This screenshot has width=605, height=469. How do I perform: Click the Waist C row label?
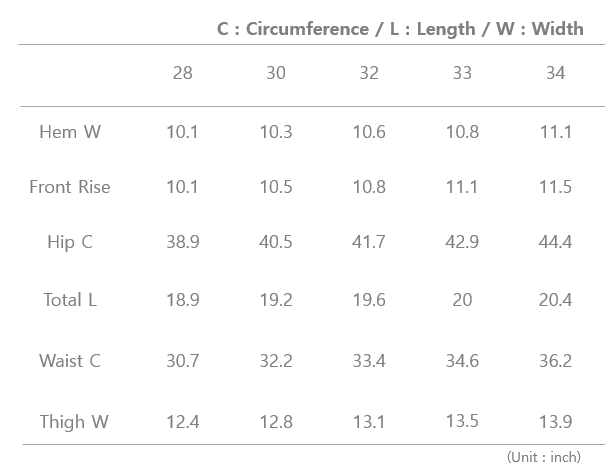click(x=70, y=361)
